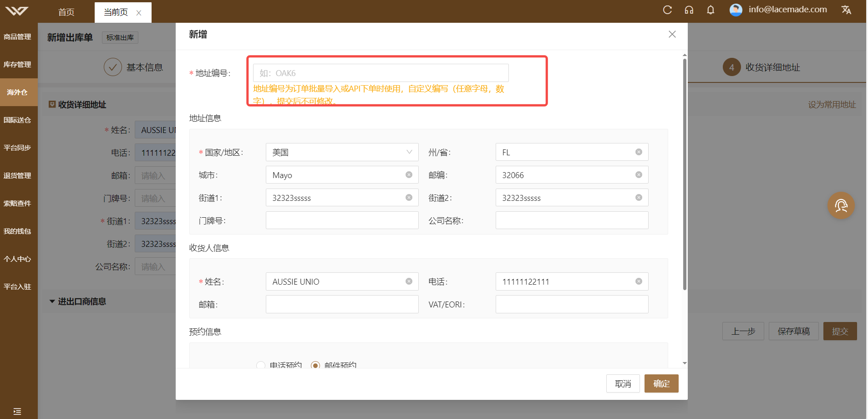Focus the 地址编号 input field

[x=381, y=73]
